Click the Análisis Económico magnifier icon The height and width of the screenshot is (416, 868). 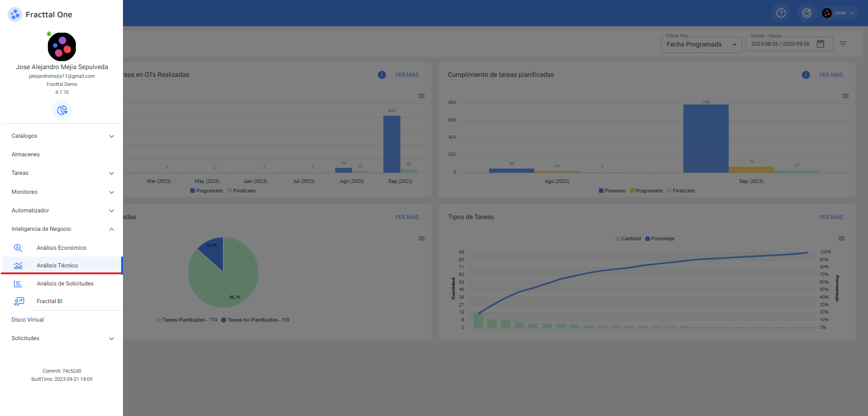18,248
